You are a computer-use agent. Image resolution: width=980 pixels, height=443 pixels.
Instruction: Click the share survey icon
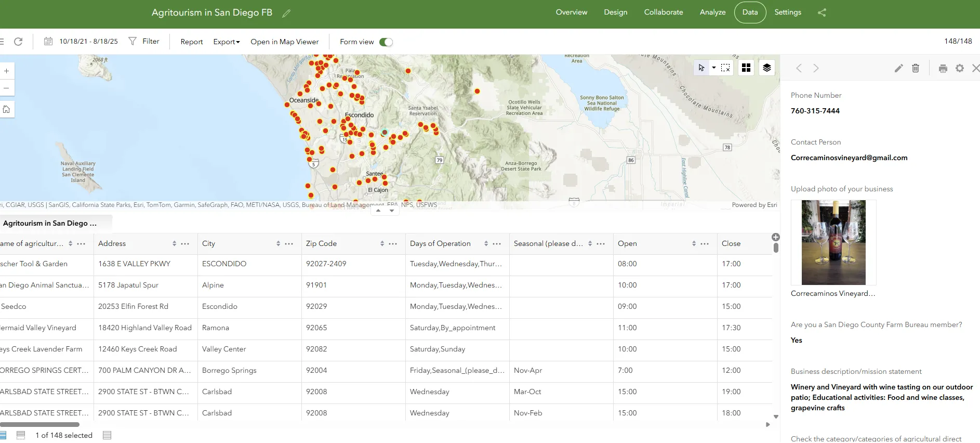(822, 12)
